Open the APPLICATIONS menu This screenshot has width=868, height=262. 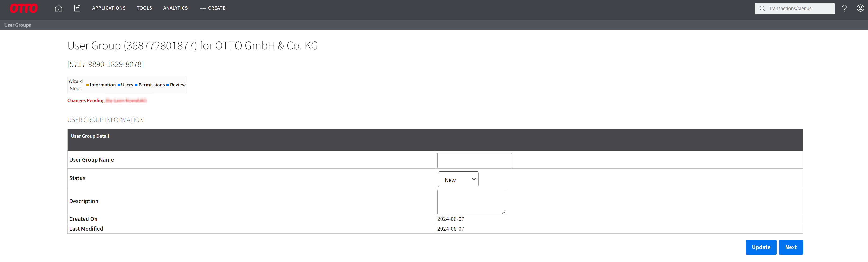(109, 8)
